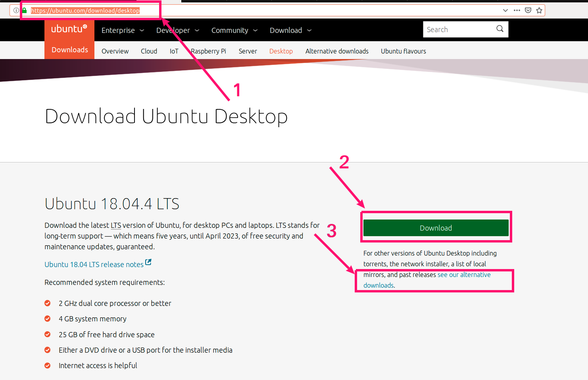Open Ubuntu 18.04 LTS release notes link

point(94,264)
